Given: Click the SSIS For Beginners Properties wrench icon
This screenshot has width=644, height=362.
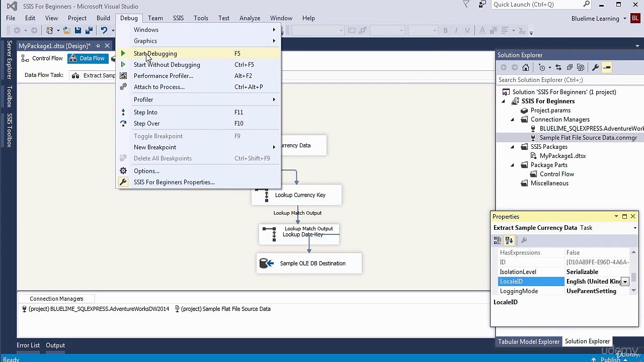Looking at the screenshot, I should [123, 182].
